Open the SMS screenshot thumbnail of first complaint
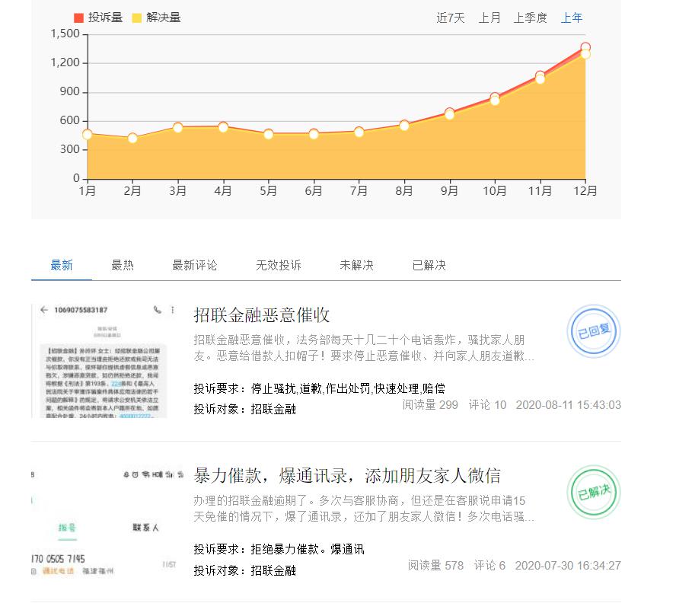 (99, 361)
